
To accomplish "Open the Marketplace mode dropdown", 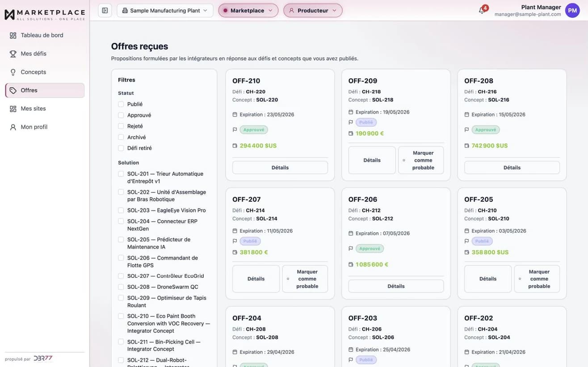I will click(x=248, y=10).
